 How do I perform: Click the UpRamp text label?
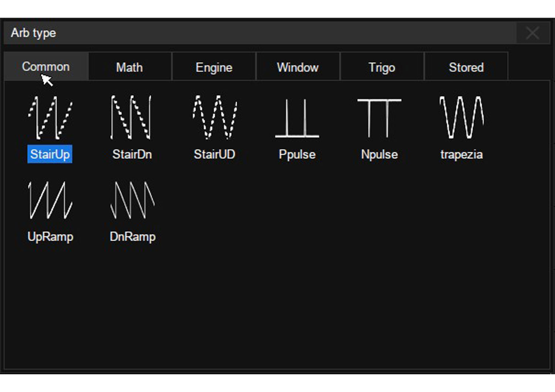point(50,237)
